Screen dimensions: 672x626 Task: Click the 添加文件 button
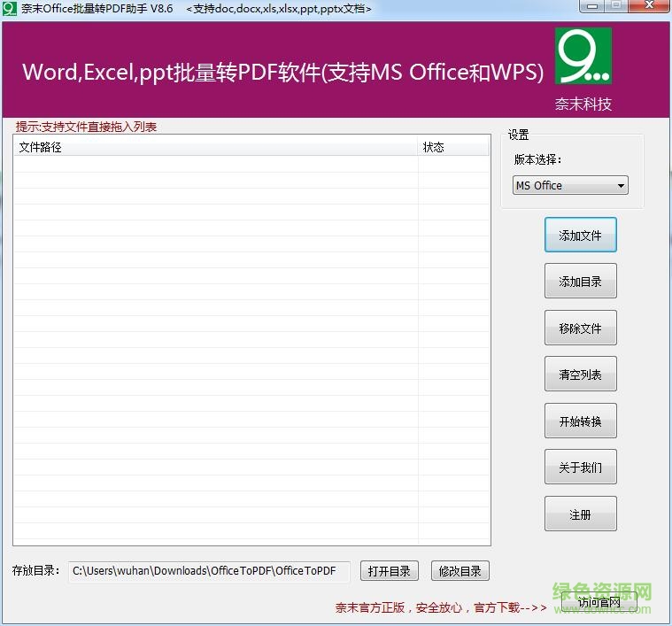click(580, 236)
